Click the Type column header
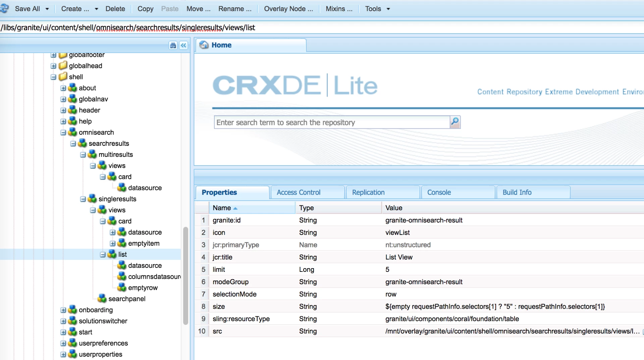Viewport: 644px width, 360px height. (x=338, y=208)
